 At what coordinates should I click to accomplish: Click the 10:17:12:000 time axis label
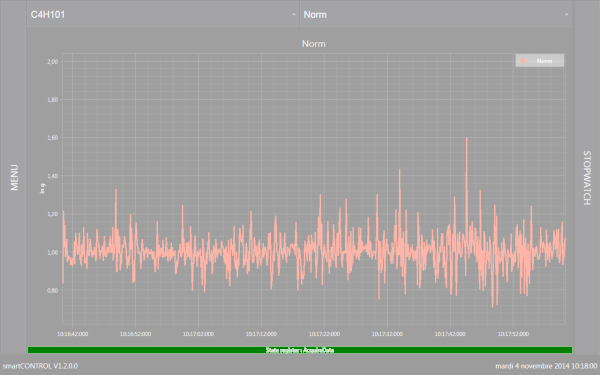click(261, 334)
